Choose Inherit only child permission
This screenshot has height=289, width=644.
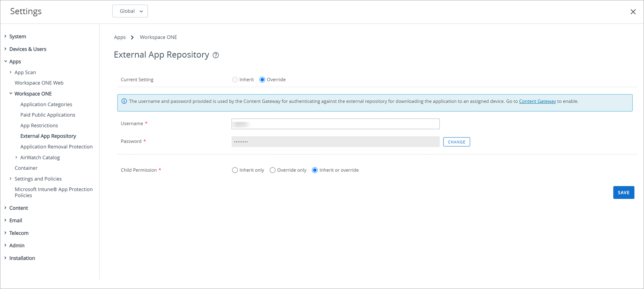click(235, 170)
